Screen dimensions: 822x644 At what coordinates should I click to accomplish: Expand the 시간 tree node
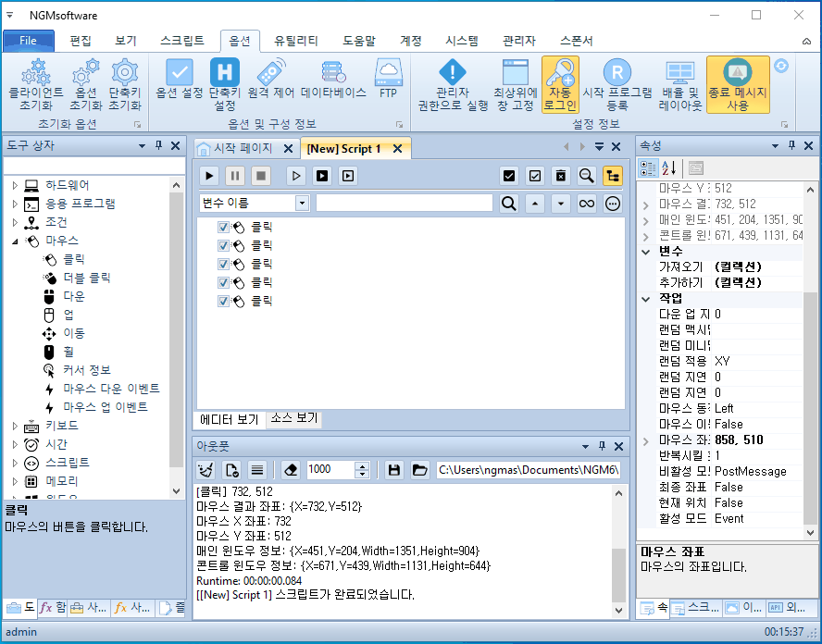[x=15, y=444]
